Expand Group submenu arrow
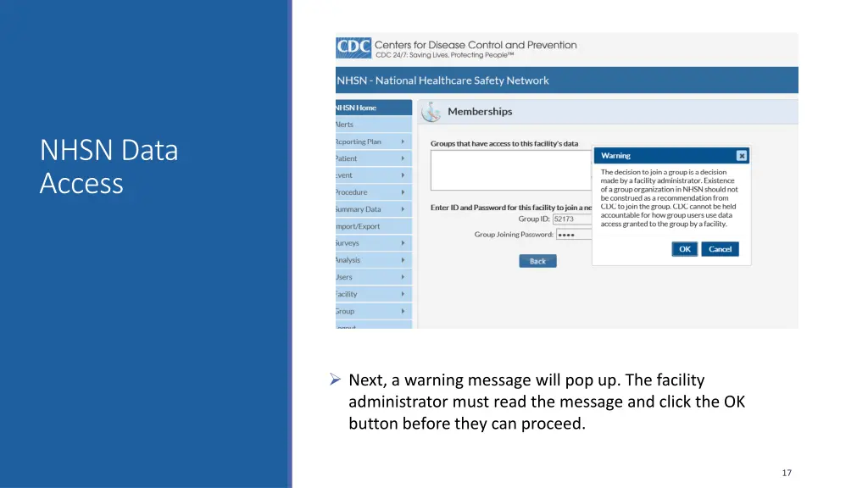This screenshot has height=488, width=868. click(403, 311)
